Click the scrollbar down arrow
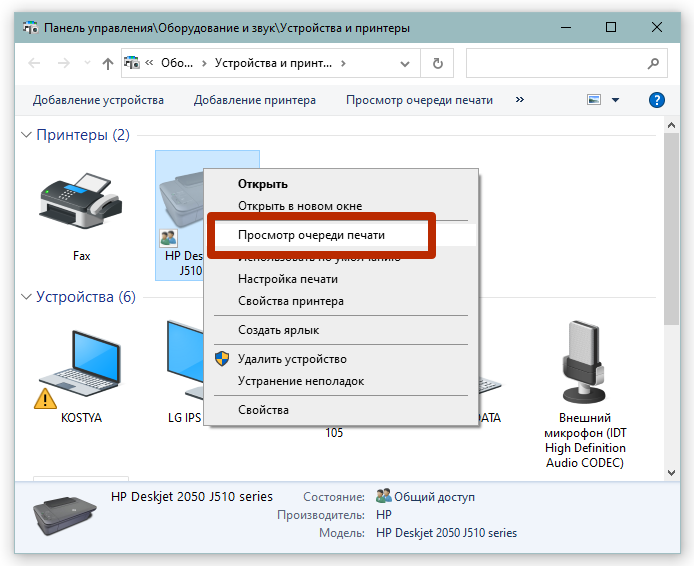Screen dimensions: 694x566 tap(671, 473)
